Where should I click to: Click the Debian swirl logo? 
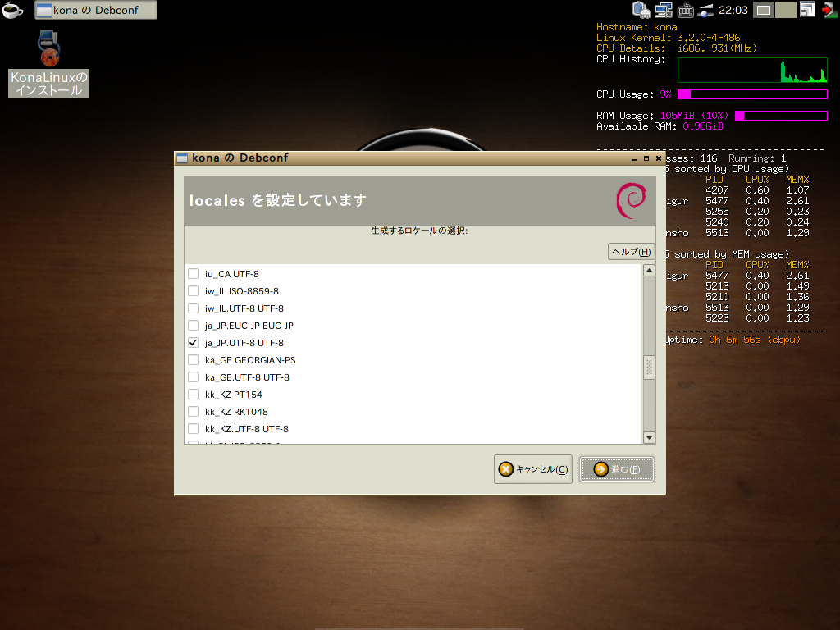(x=631, y=200)
